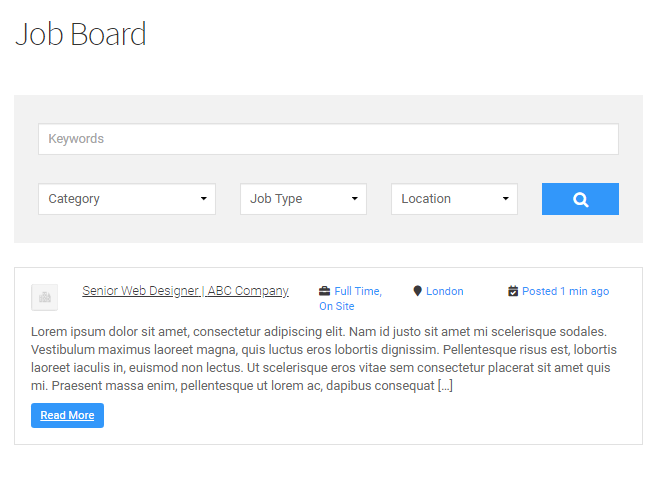Viewport: 657px width, 488px height.
Task: Click the Category dropdown arrow
Action: pos(204,199)
